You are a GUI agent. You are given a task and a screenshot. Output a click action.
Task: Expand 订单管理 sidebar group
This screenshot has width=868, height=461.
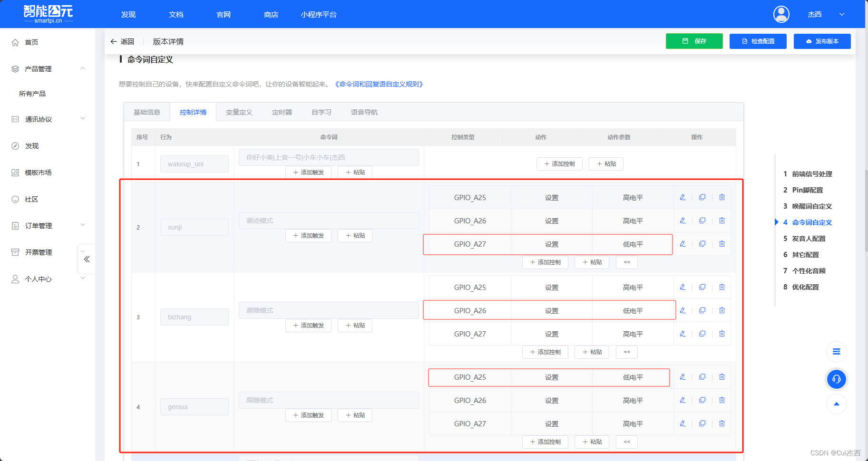pyautogui.click(x=83, y=225)
